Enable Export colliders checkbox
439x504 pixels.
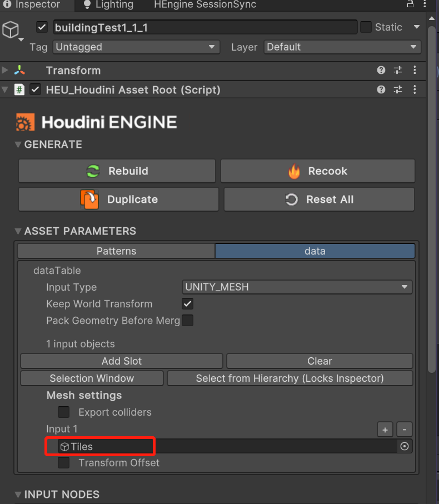click(x=63, y=412)
